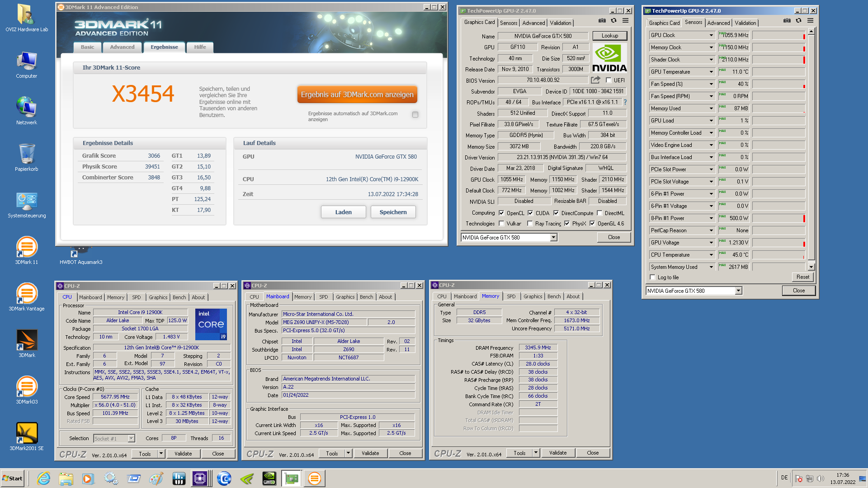Open hamburger menu in GPU-Z Sensors window

(x=810, y=21)
